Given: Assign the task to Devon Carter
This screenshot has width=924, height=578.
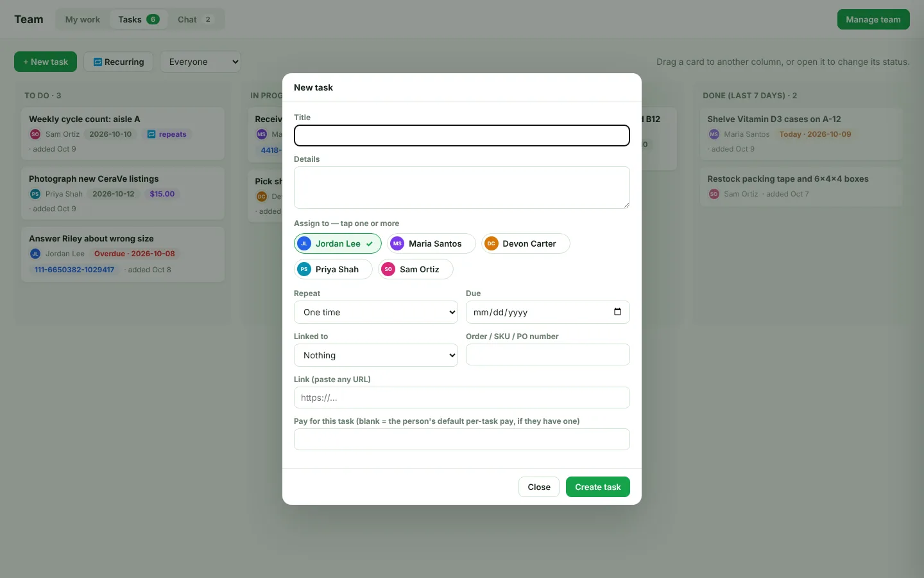Looking at the screenshot, I should click(526, 243).
